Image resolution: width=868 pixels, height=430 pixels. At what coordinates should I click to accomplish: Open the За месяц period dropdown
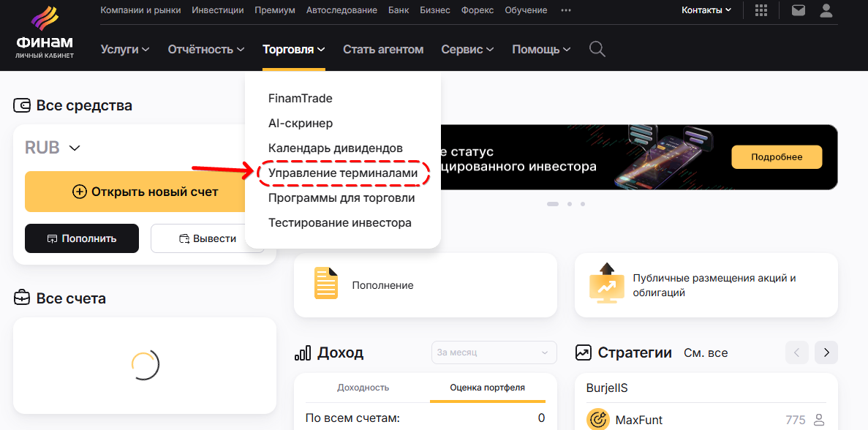tap(494, 352)
